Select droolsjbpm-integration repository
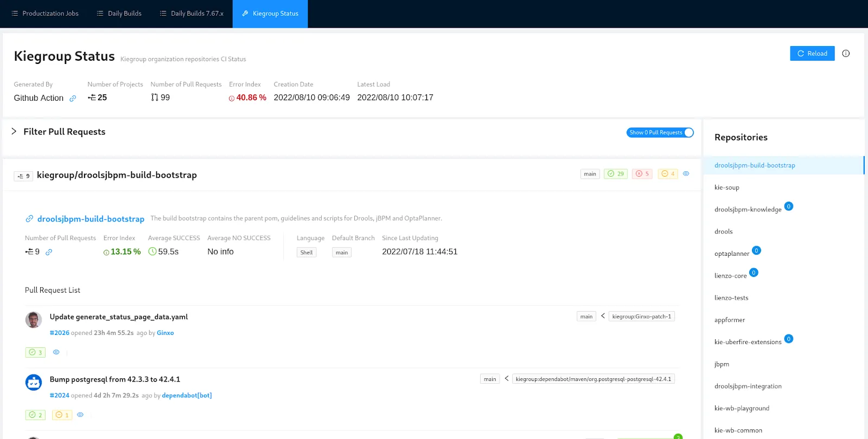This screenshot has height=439, width=868. tap(748, 386)
